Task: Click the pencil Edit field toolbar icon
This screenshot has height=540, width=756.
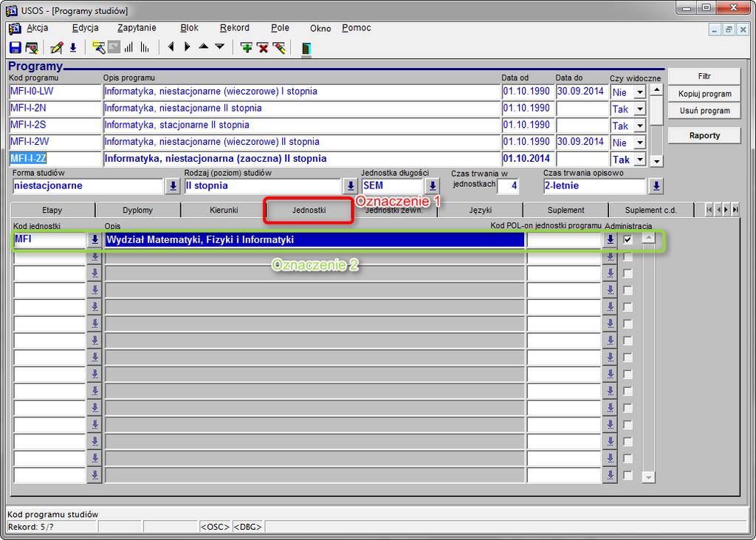Action: click(x=56, y=48)
